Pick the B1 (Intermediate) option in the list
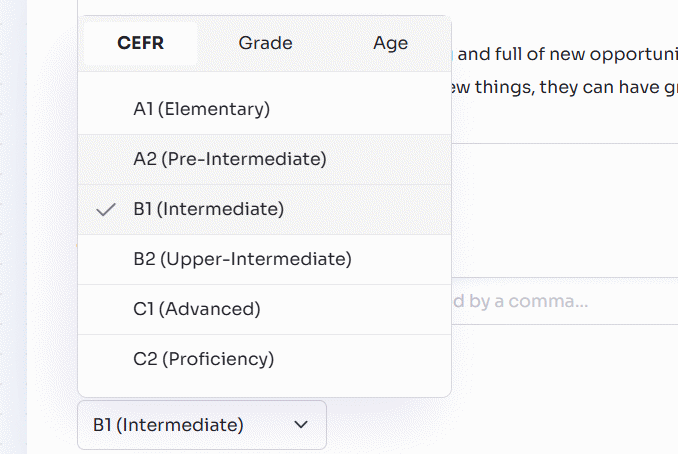 point(208,210)
